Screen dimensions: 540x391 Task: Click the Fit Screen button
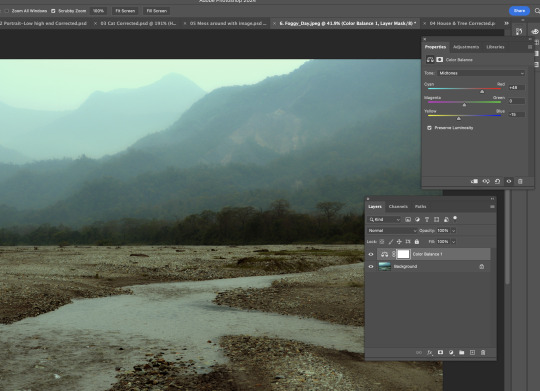tap(125, 11)
